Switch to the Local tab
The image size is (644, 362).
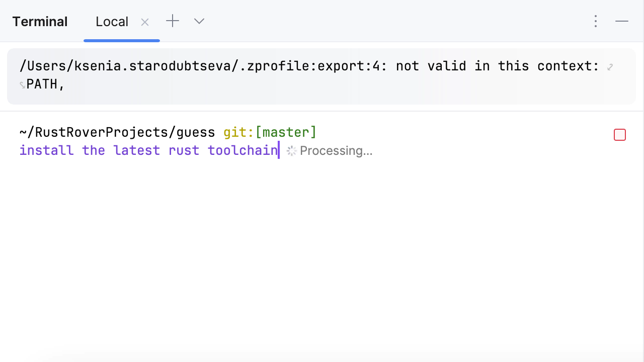pyautogui.click(x=112, y=22)
